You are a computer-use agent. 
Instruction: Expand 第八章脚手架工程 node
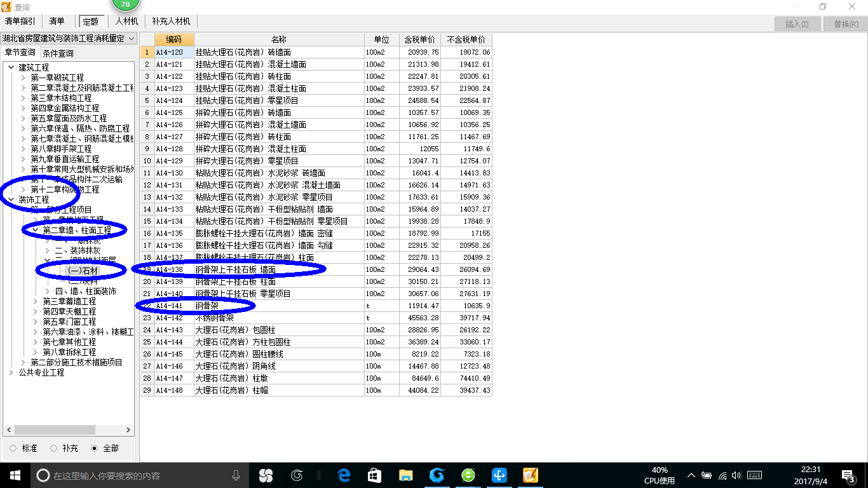point(24,149)
